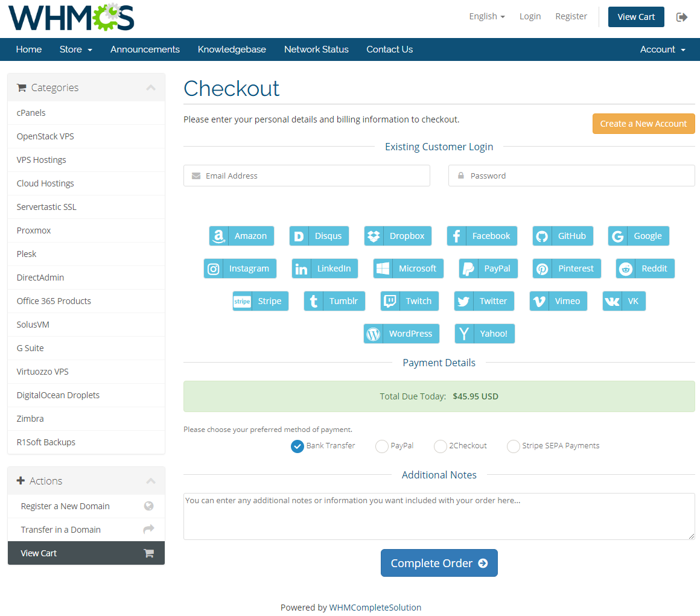The height and width of the screenshot is (616, 700).
Task: Open Announcements page
Action: click(145, 49)
